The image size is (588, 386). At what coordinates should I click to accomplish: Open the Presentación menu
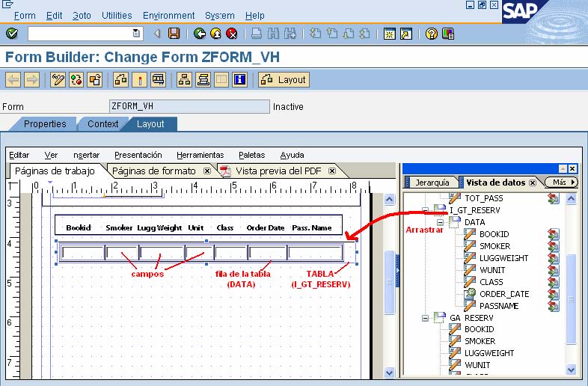(x=138, y=155)
